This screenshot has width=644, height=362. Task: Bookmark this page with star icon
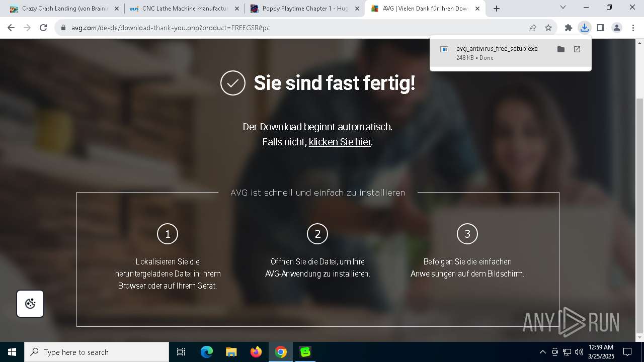click(548, 28)
